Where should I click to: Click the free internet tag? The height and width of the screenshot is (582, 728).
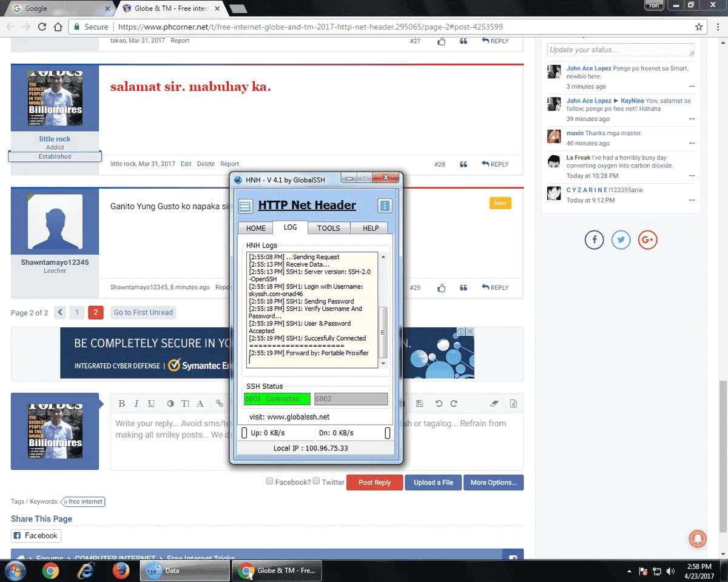[83, 501]
